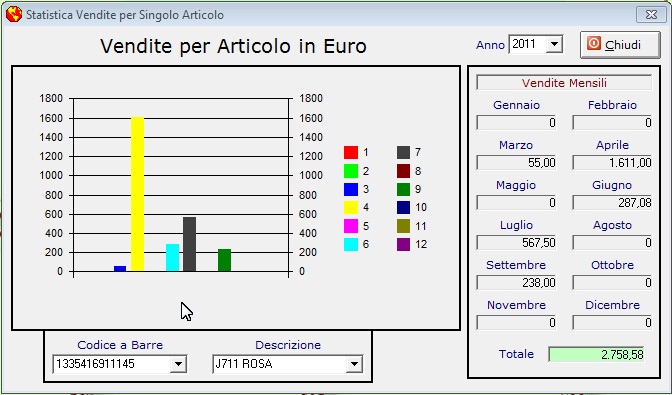Open the Anno year dropdown arrow
The image size is (672, 395).
554,44
